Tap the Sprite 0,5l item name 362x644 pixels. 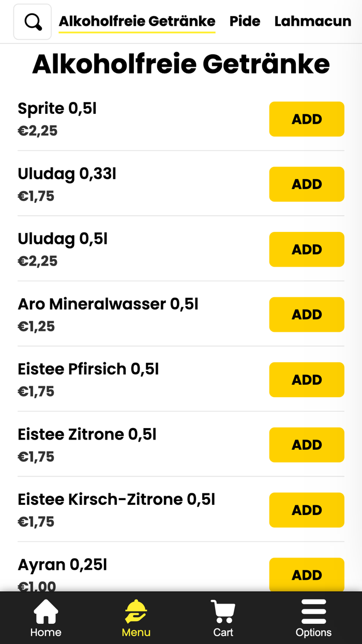57,109
